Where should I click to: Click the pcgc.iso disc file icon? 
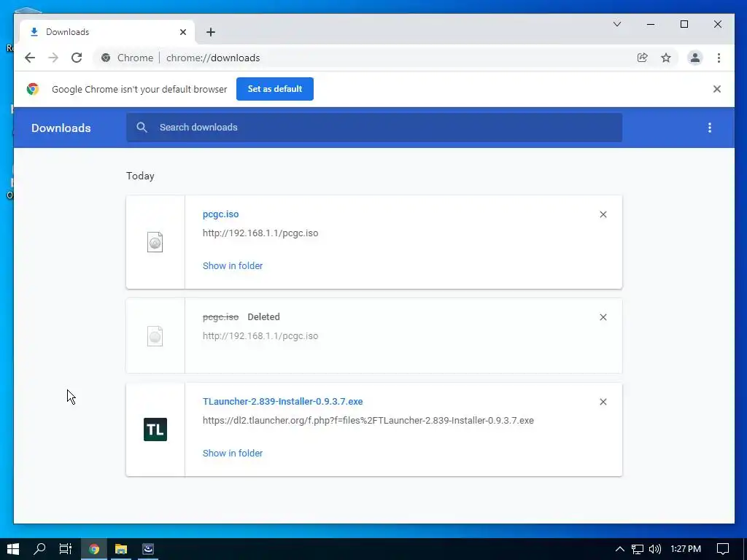155,242
